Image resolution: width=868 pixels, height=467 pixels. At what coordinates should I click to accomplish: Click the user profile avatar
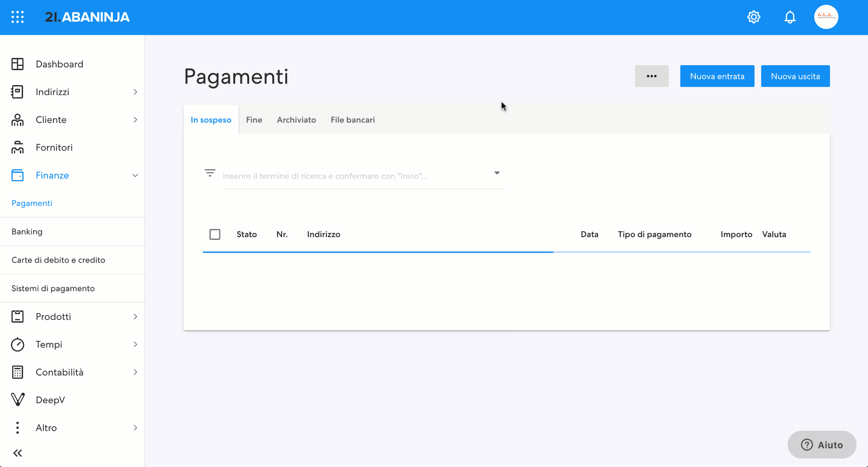pyautogui.click(x=826, y=17)
